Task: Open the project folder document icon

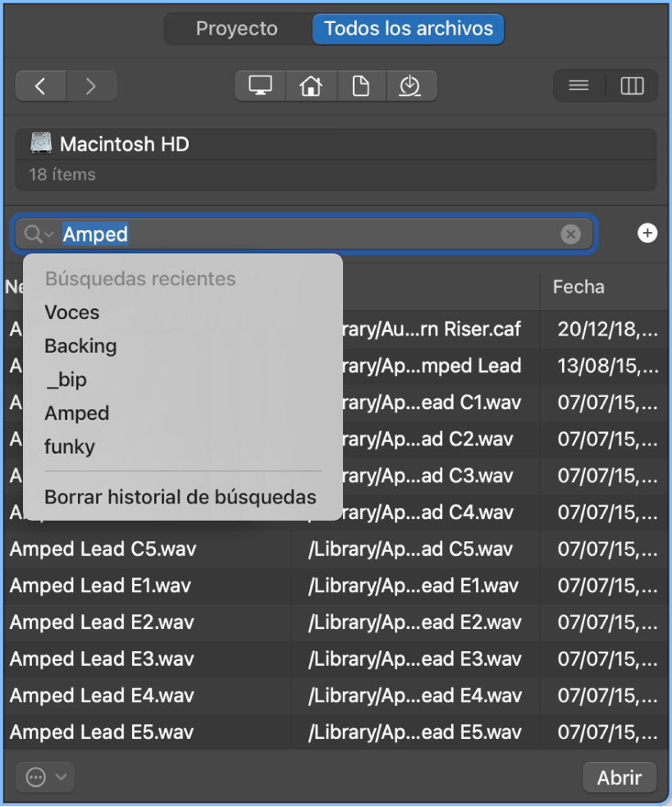Action: point(361,86)
